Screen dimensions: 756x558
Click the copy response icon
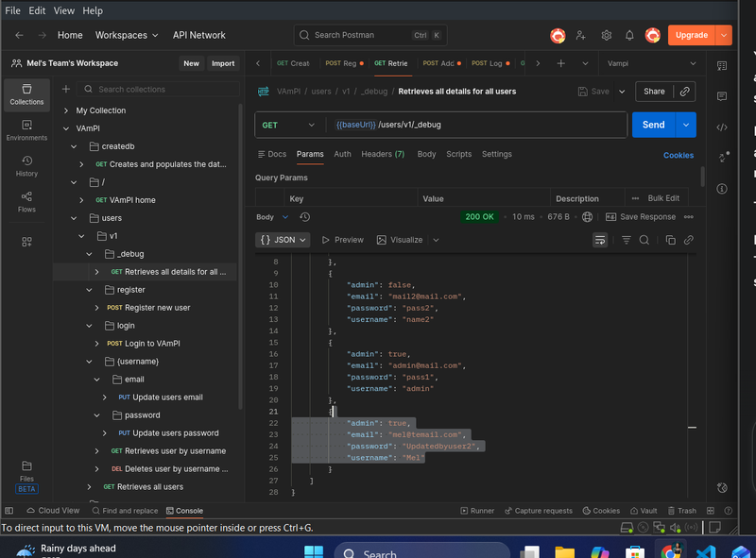point(670,240)
